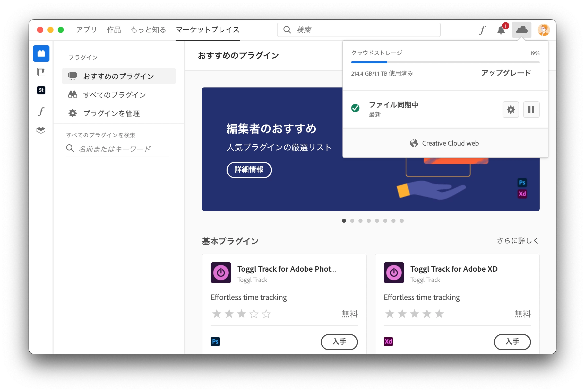This screenshot has height=392, width=585.
Task: Pause file syncing
Action: tap(531, 110)
